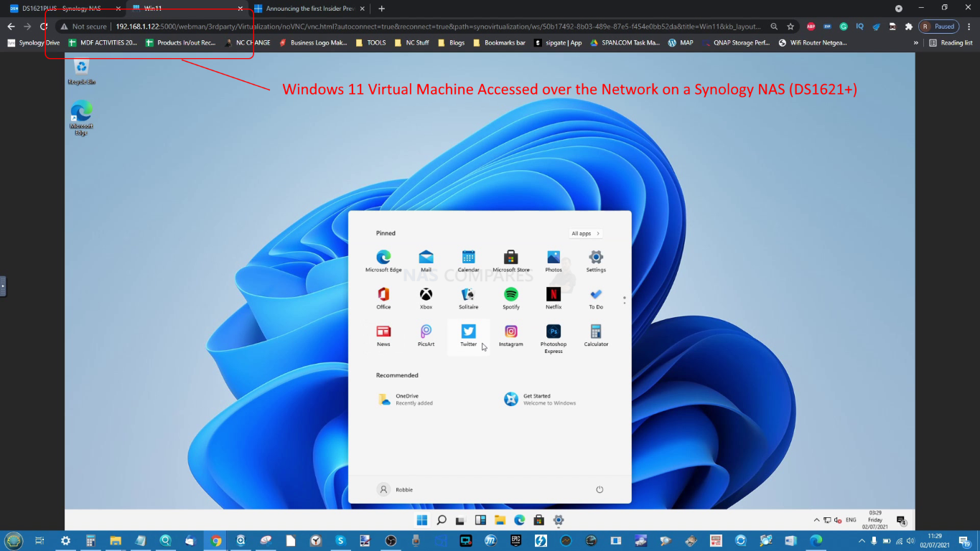
Task: Show hidden icons in VM system tray
Action: (816, 520)
